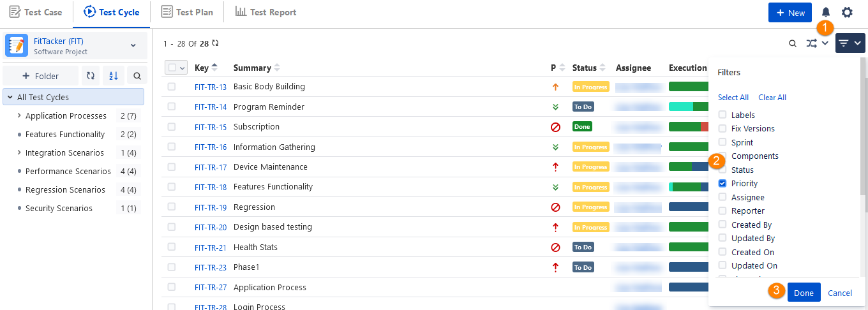Open the settings gear icon
Viewport: 868px width, 310px height.
(847, 12)
